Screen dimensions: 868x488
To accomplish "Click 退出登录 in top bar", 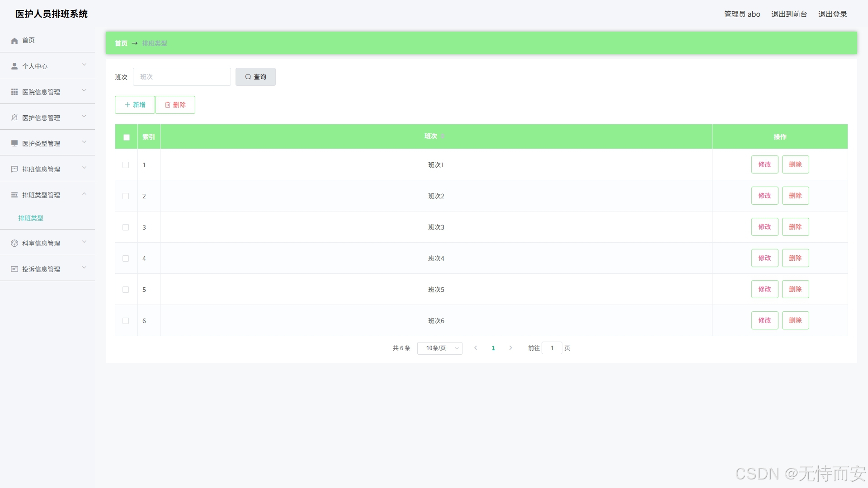I will coord(832,14).
